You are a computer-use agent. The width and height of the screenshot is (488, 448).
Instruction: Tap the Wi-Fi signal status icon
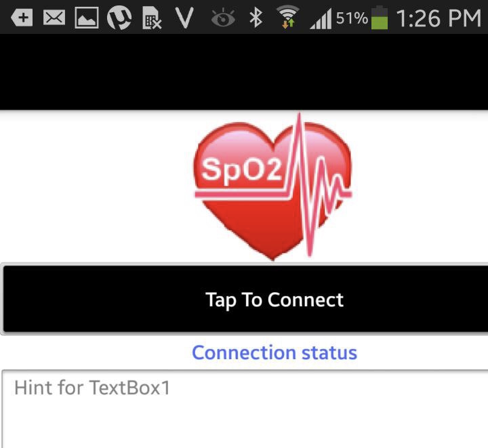pyautogui.click(x=288, y=17)
